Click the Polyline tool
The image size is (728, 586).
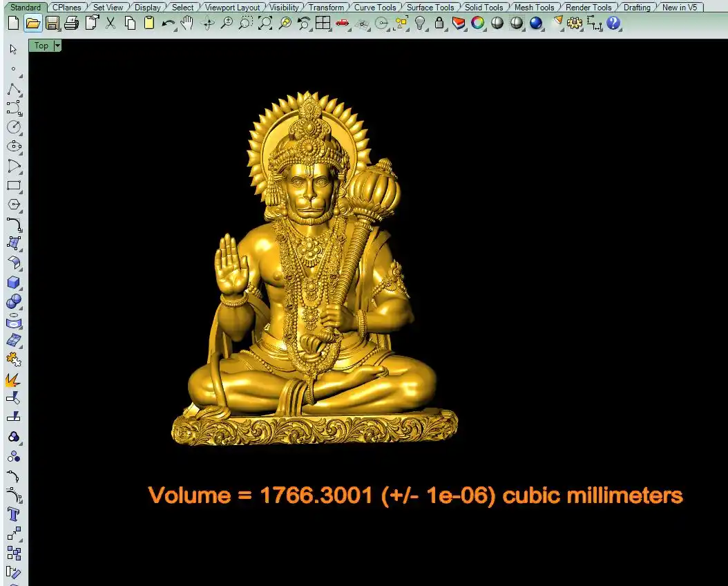coord(14,89)
